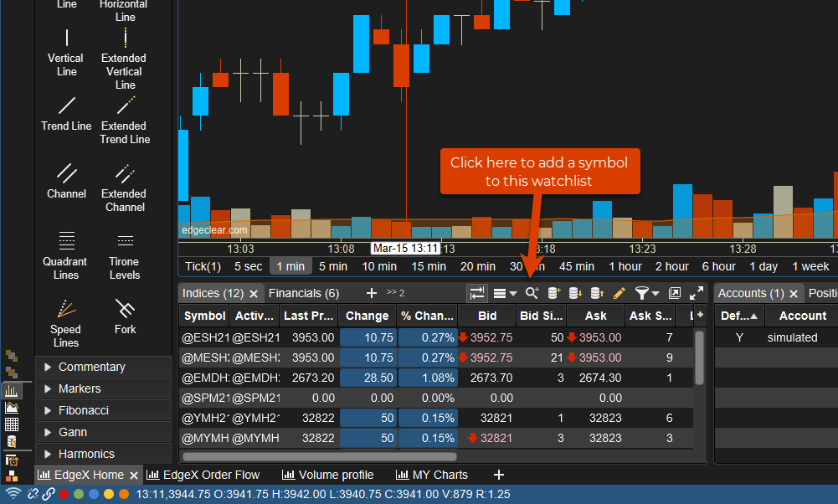This screenshot has height=504, width=838.
Task: Add a new workspace tab with plus
Action: click(499, 475)
